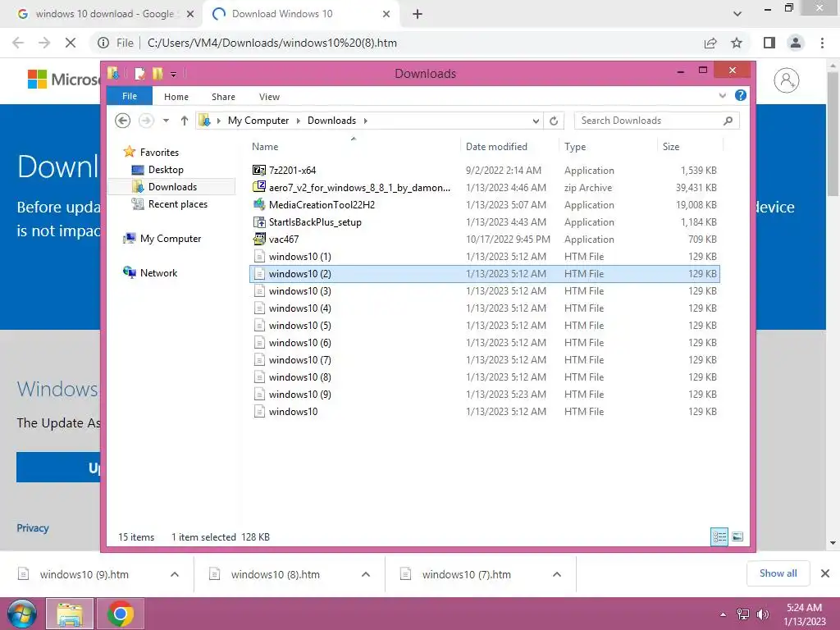Screen dimensions: 840x630
Task: Select the aero7_v2_for_windows zip archive icon
Action: coord(259,187)
